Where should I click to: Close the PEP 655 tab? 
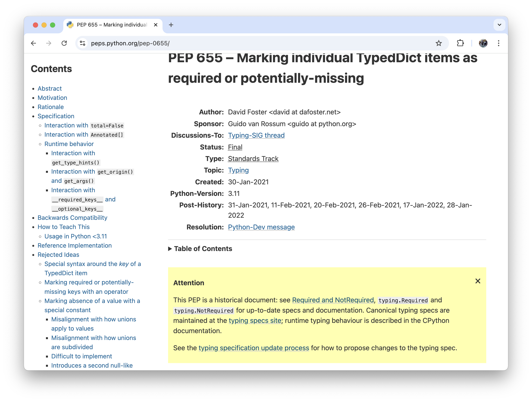[156, 25]
